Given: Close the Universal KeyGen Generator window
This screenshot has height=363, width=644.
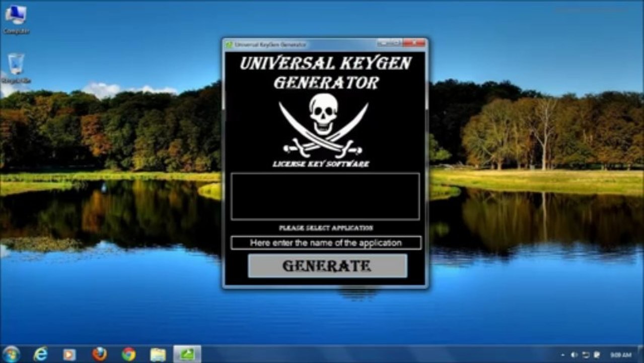Looking at the screenshot, I should (x=414, y=43).
